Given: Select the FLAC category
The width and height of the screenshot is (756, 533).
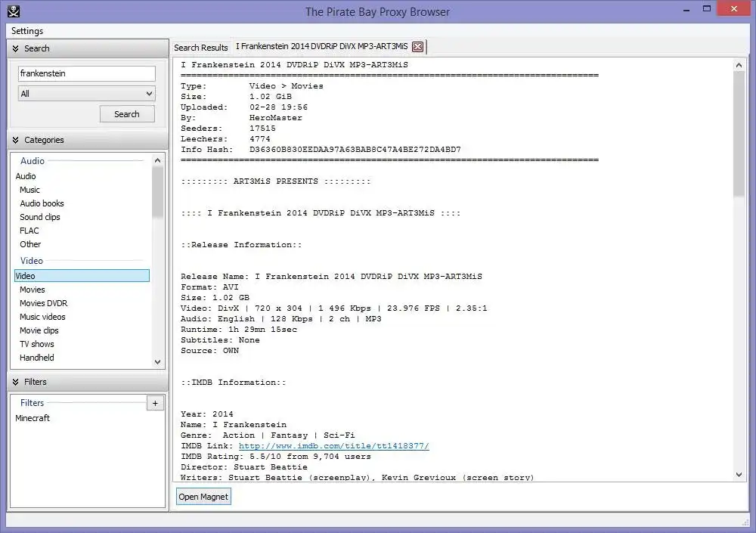Looking at the screenshot, I should (x=29, y=231).
